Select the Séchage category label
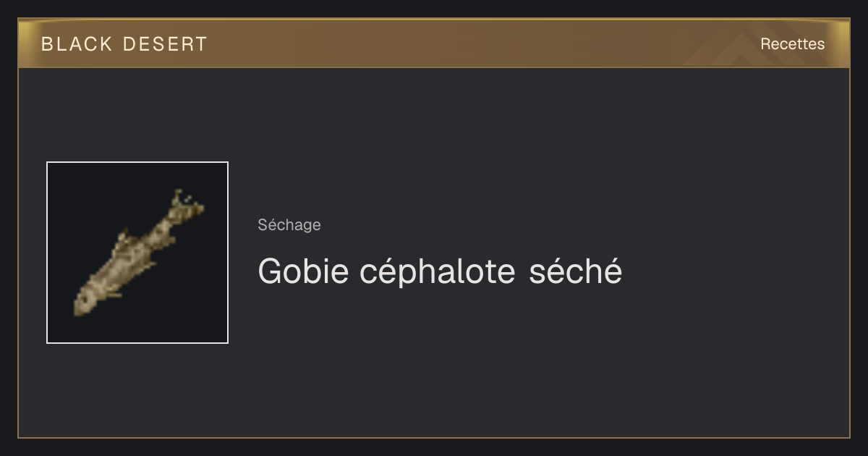The width and height of the screenshot is (868, 456). pyautogui.click(x=289, y=225)
